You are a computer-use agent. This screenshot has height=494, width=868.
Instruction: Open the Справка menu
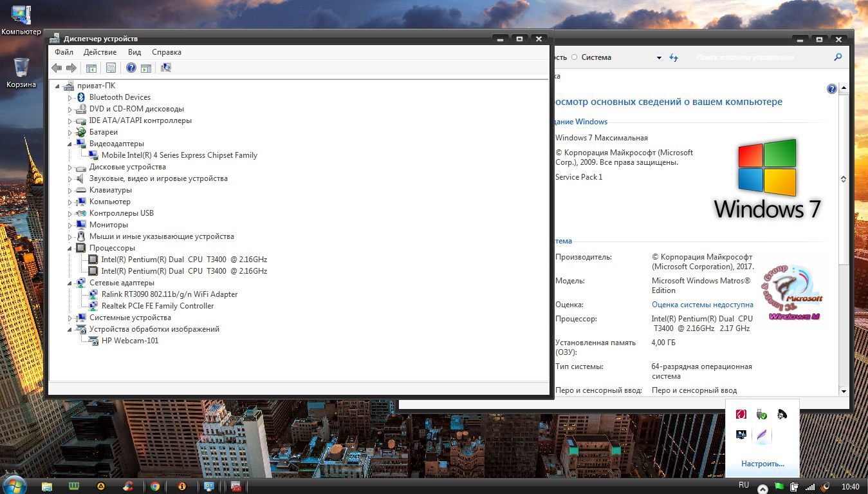pyautogui.click(x=167, y=52)
